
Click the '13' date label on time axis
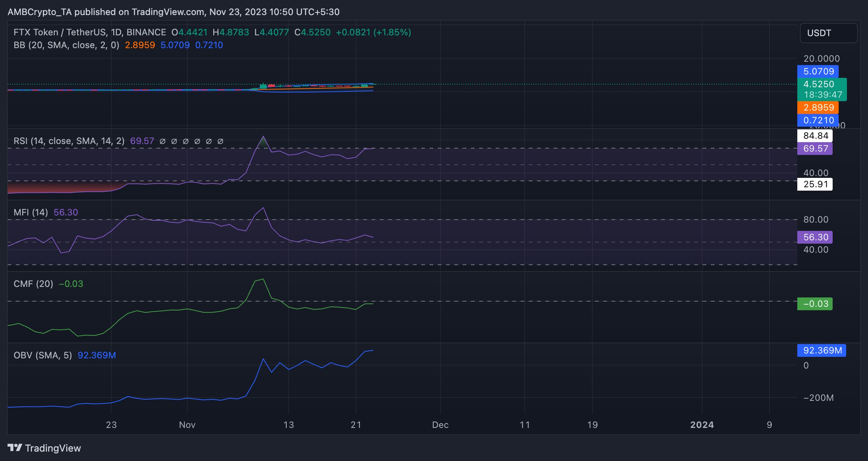coord(288,425)
